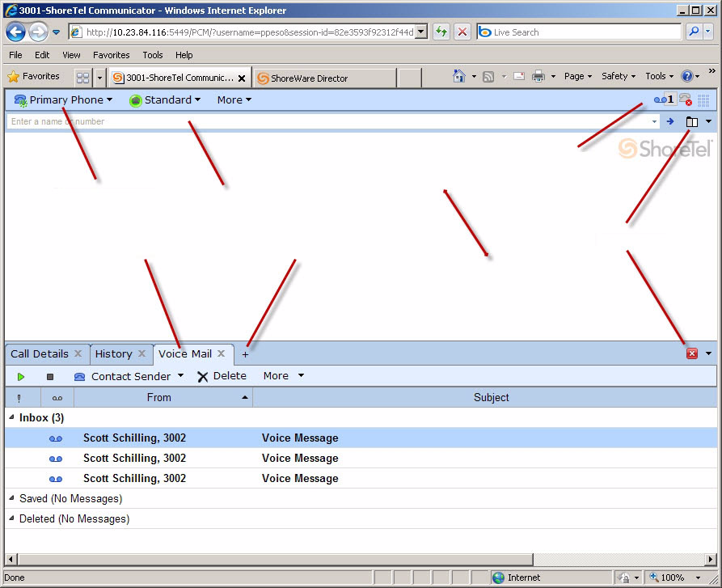Open the IE Page menu dropdown

[578, 76]
